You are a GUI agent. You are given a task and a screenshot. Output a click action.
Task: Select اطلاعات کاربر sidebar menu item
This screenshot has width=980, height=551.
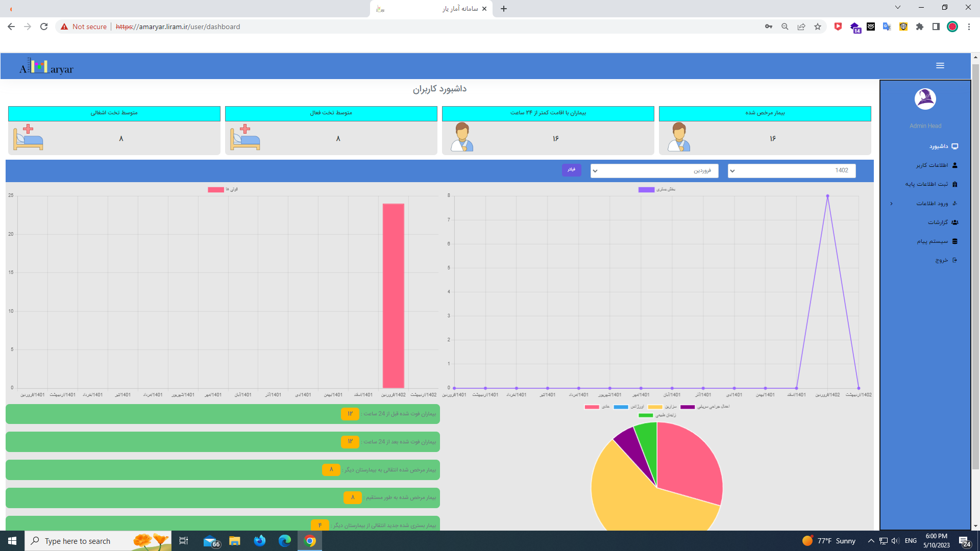(932, 165)
